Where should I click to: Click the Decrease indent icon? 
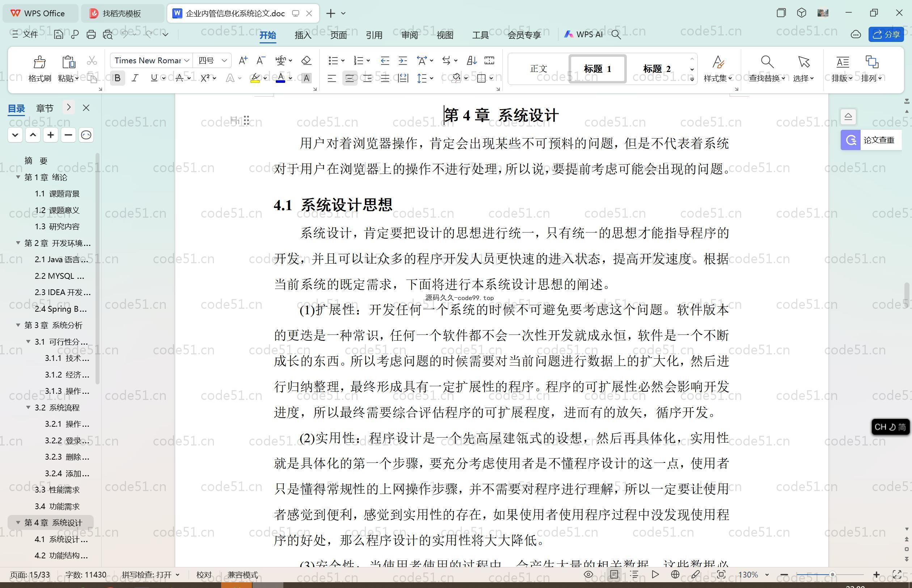pos(385,60)
